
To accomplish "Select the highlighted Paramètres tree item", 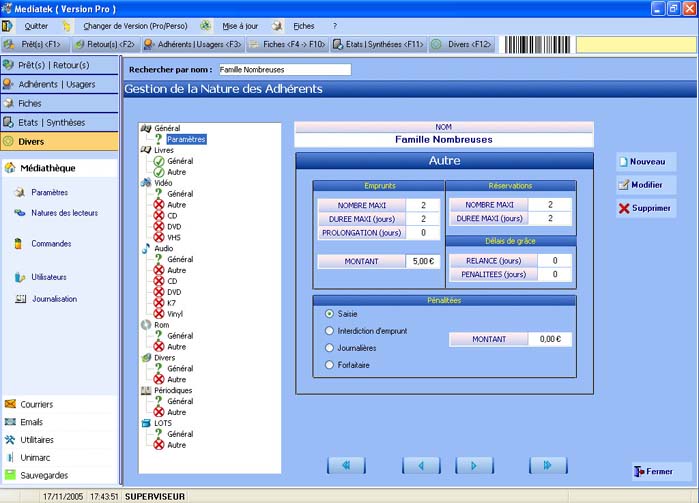I will click(186, 139).
